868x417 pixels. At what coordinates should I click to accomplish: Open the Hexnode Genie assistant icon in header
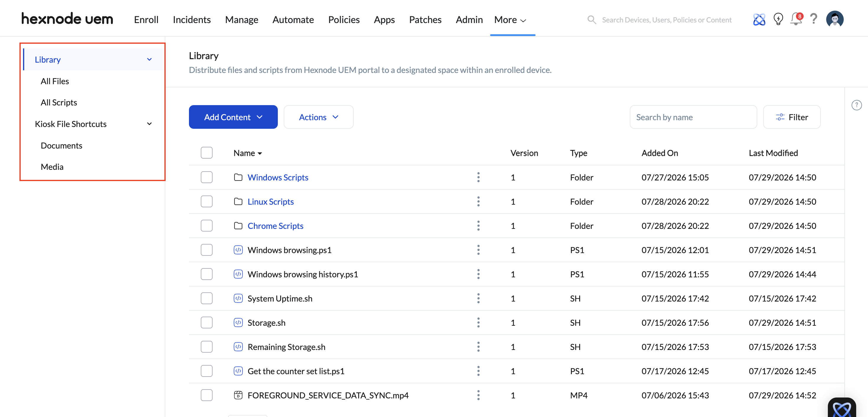tap(759, 19)
